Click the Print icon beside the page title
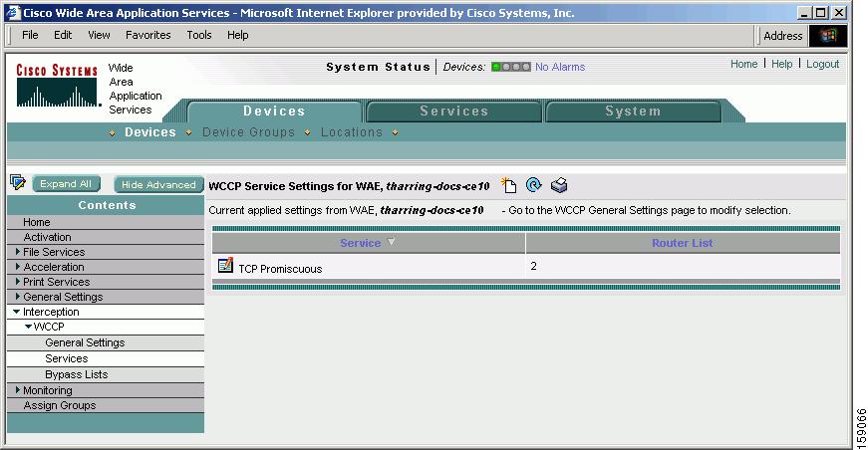Screen dimensions: 868x450 [559, 185]
